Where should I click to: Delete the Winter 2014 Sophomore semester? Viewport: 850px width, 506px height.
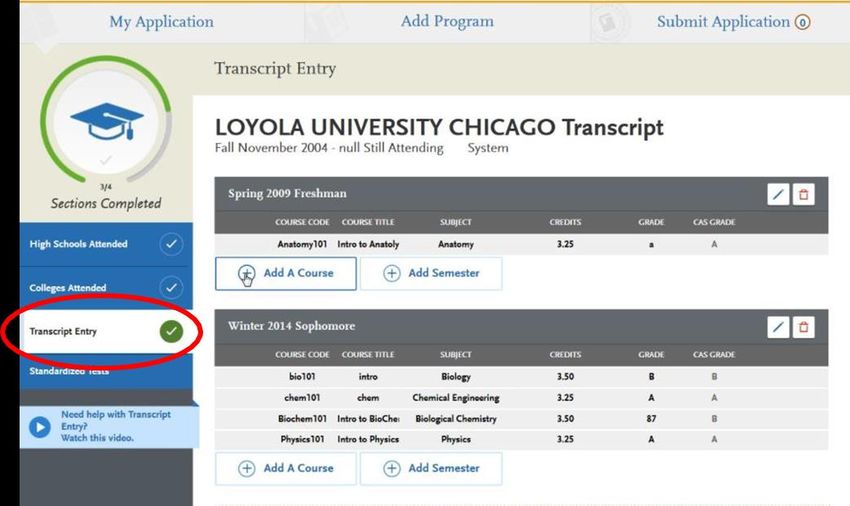(803, 327)
